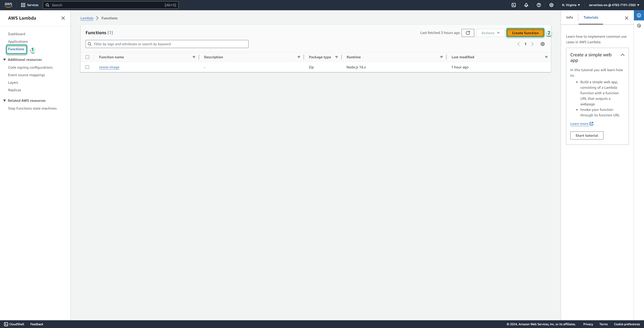
Task: Switch to the Info tab in tutorials panel
Action: click(x=570, y=17)
